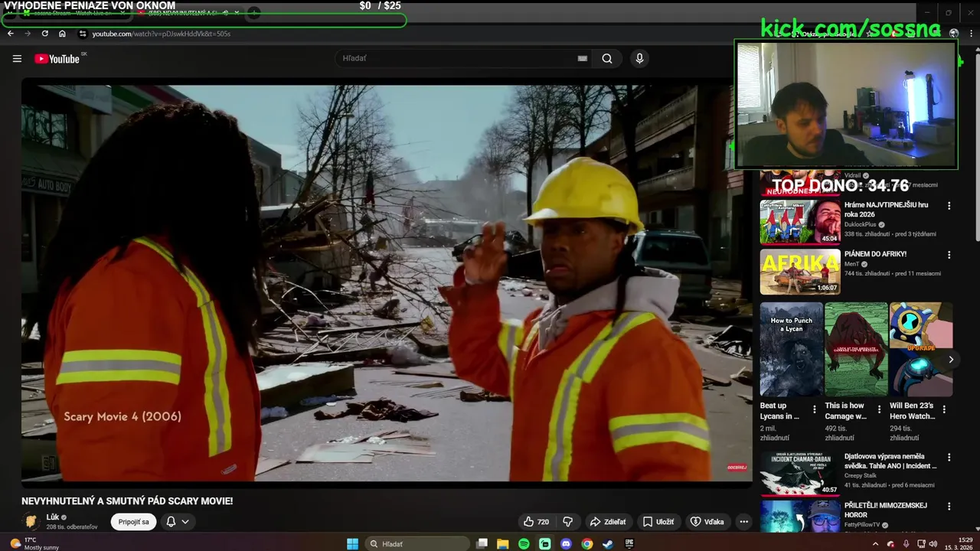The image size is (980, 551).
Task: Open Spotify from taskbar
Action: (524, 543)
